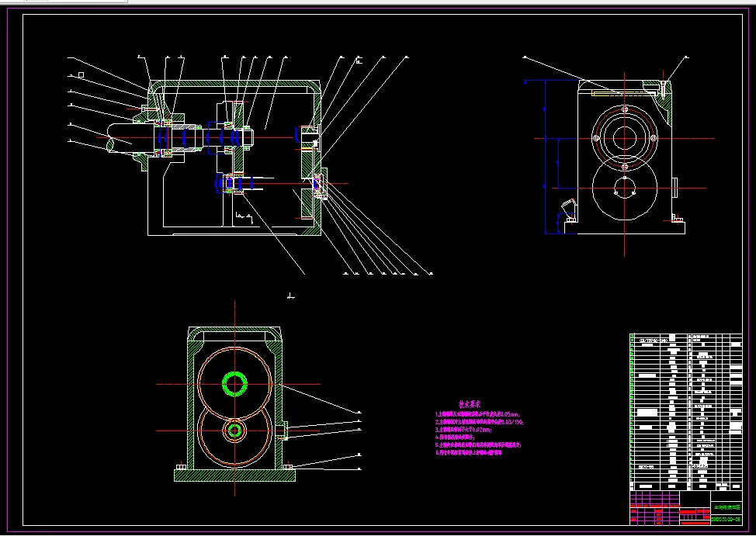Pick the red bolt circle in right view
The image size is (756, 536).
pos(624,138)
